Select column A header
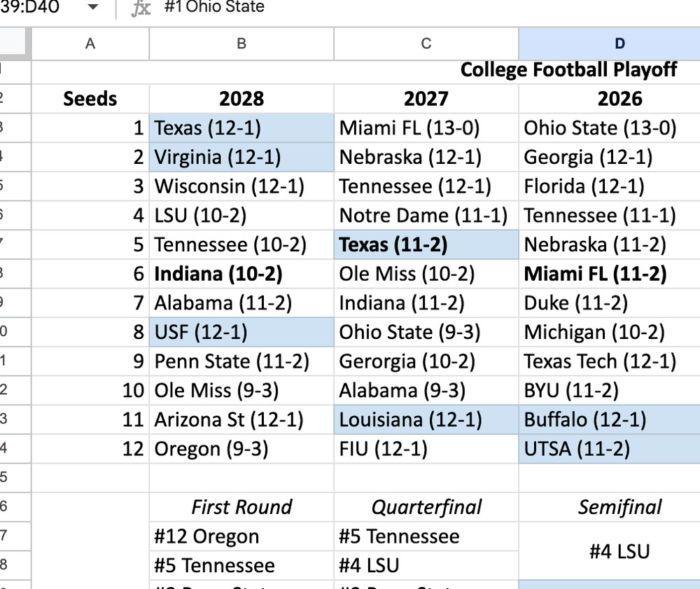 point(90,43)
